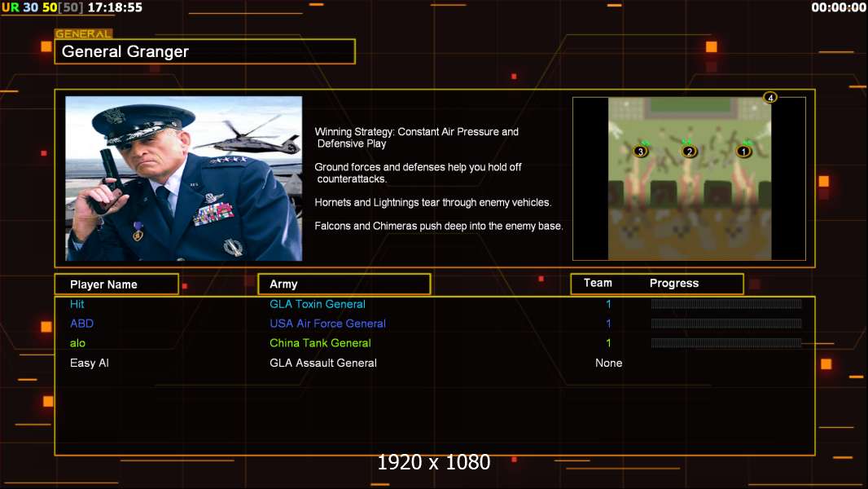Click start position marker 1 on minimap
The image size is (868, 489).
(x=744, y=151)
